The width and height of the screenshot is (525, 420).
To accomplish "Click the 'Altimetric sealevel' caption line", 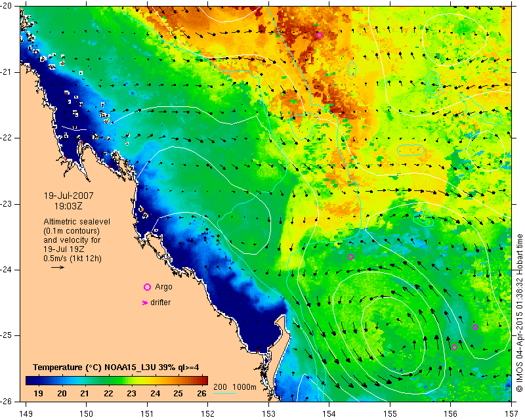I will (77, 222).
